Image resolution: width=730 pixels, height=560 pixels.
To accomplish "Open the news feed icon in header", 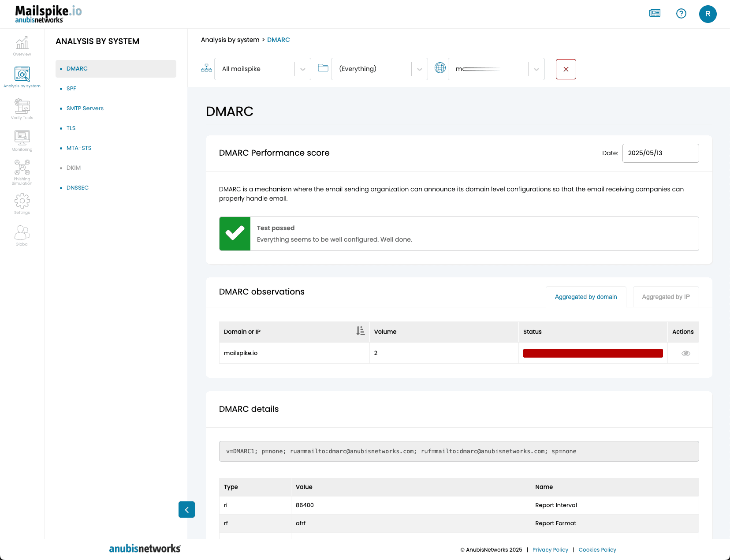I will (x=655, y=13).
